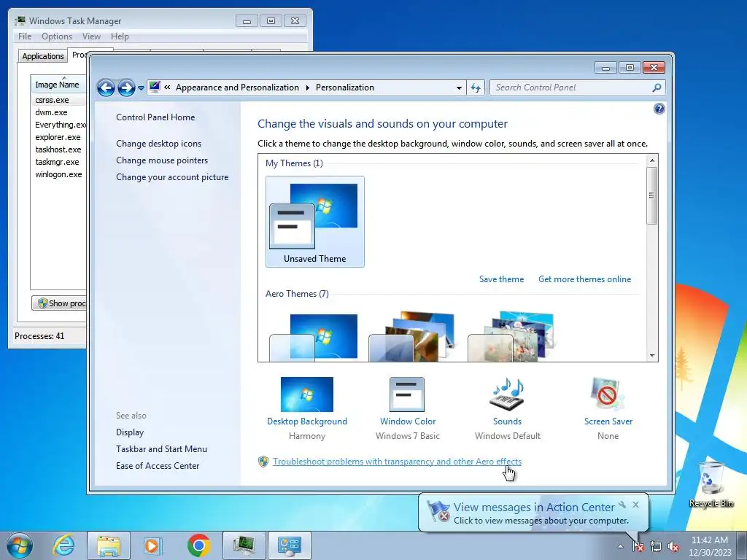Go back with the blue Back arrow
This screenshot has height=560, width=747.
click(106, 87)
